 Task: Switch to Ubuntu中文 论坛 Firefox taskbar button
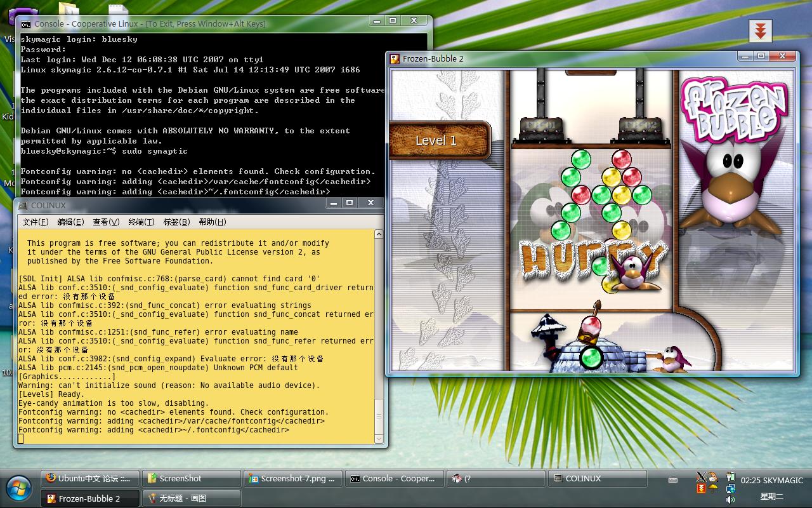(x=90, y=479)
